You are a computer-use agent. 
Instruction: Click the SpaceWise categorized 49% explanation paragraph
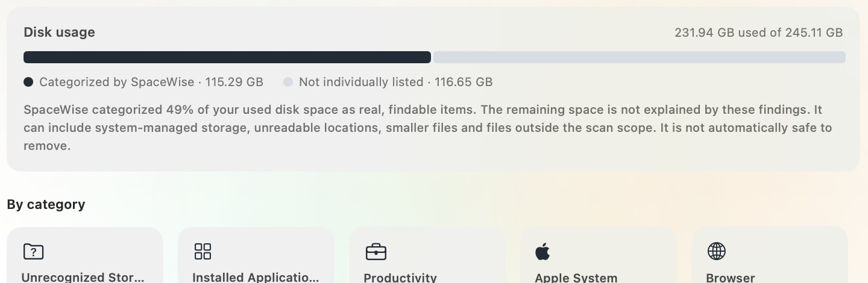pos(428,128)
